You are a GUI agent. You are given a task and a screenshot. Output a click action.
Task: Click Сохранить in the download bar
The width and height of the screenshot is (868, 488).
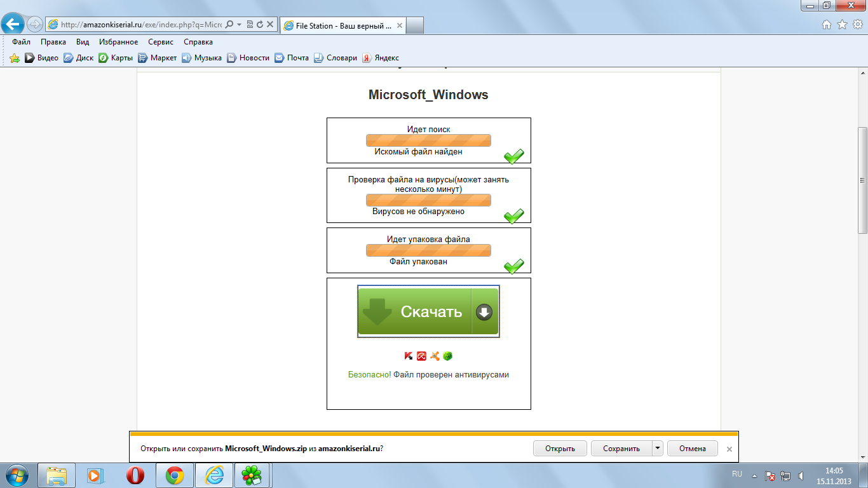[621, 448]
